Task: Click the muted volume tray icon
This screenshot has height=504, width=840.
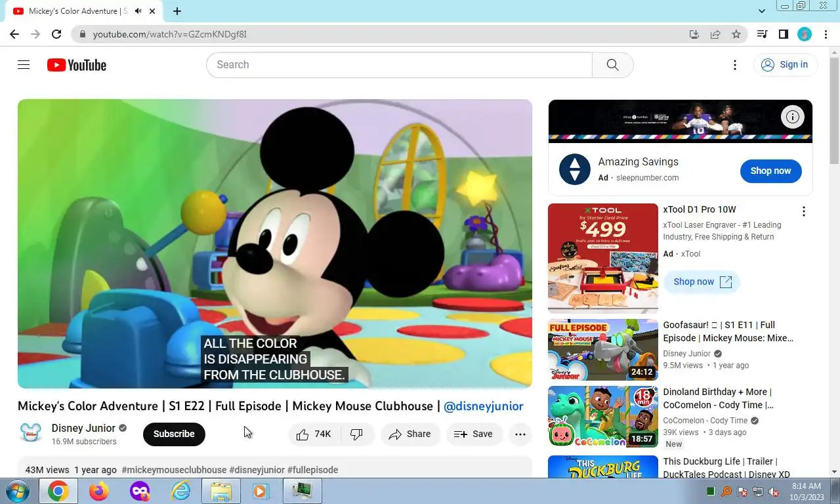Action: pos(774,492)
